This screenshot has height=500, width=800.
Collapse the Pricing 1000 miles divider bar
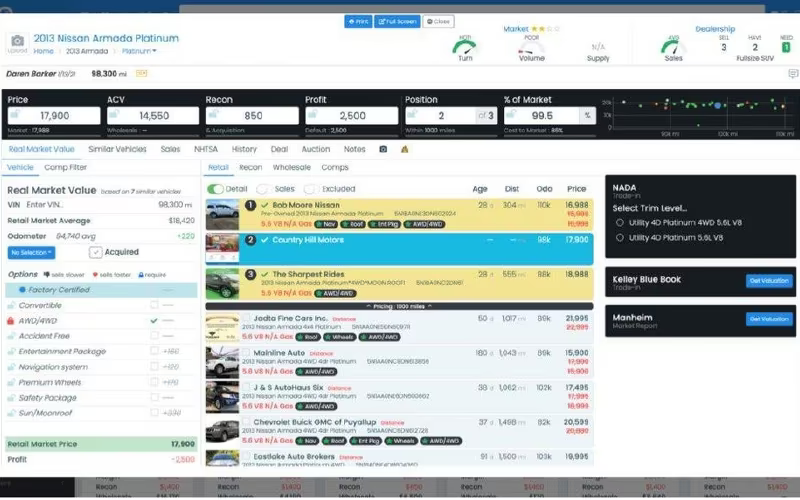click(x=399, y=306)
